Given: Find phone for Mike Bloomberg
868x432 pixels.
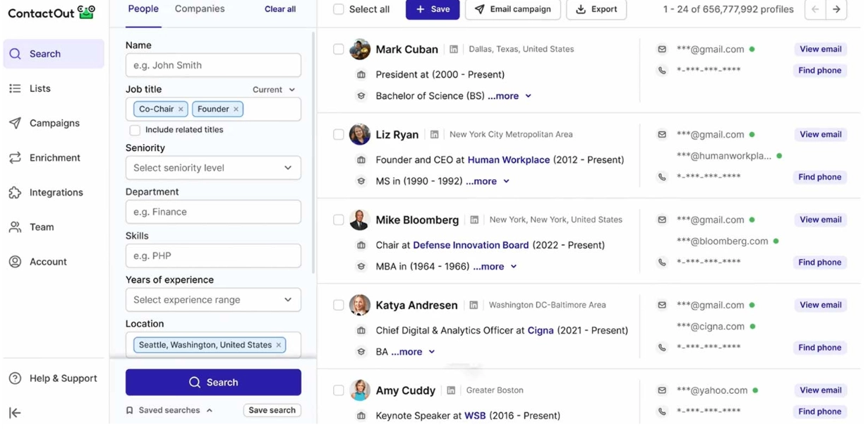Looking at the screenshot, I should [819, 263].
